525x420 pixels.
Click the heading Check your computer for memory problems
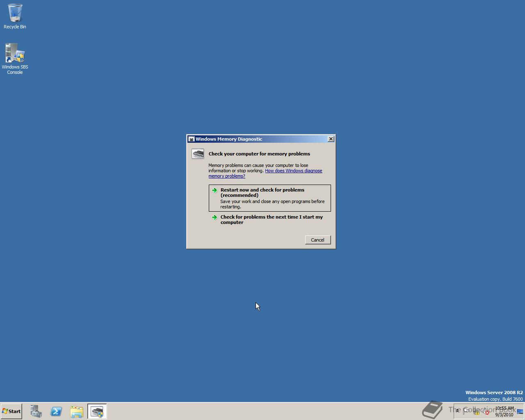(x=259, y=154)
